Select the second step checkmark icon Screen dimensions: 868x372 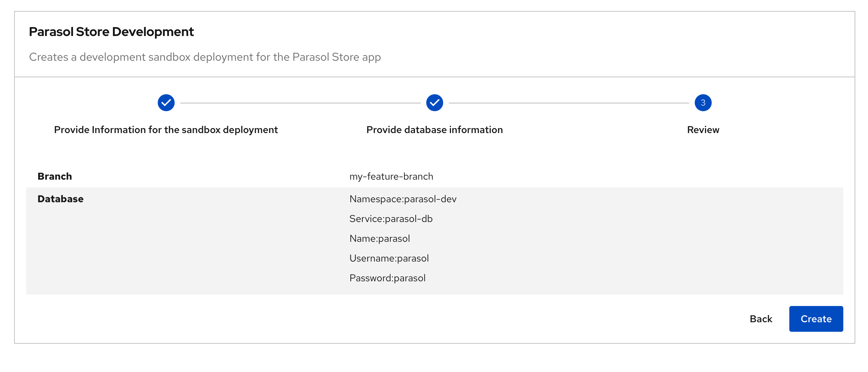pyautogui.click(x=435, y=103)
